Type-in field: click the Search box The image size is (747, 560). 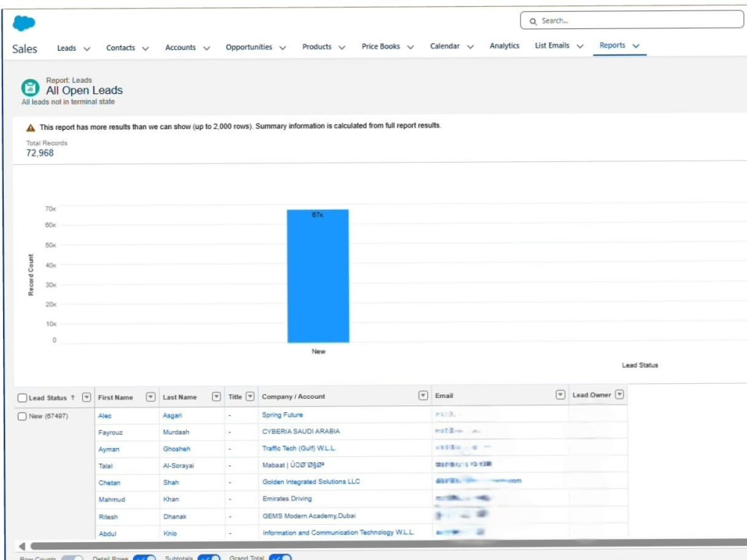[632, 20]
